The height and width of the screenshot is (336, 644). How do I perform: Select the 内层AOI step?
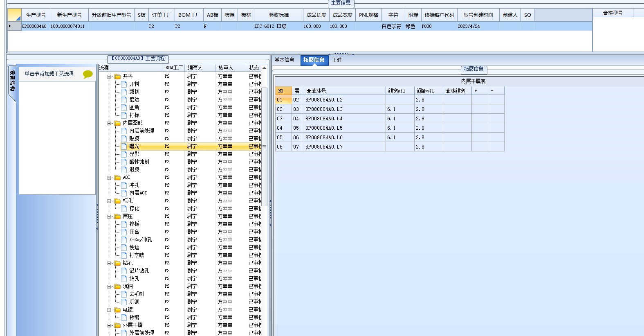tap(138, 193)
